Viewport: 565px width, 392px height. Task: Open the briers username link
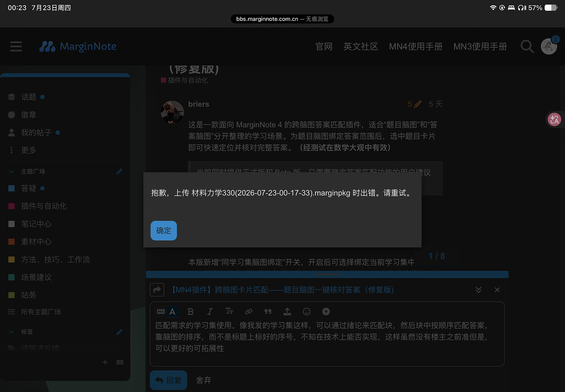tap(199, 104)
